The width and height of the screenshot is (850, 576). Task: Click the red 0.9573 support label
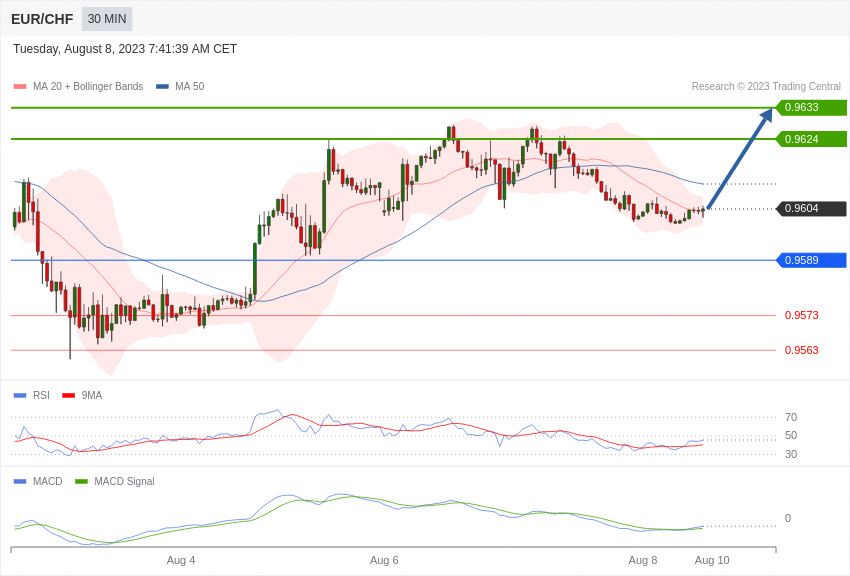(x=802, y=315)
